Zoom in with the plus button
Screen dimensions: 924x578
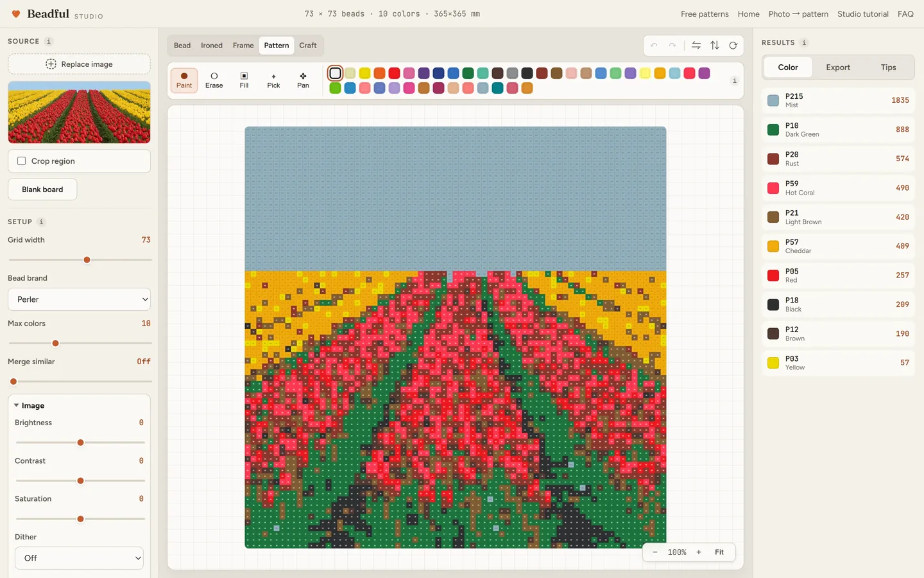coord(699,552)
